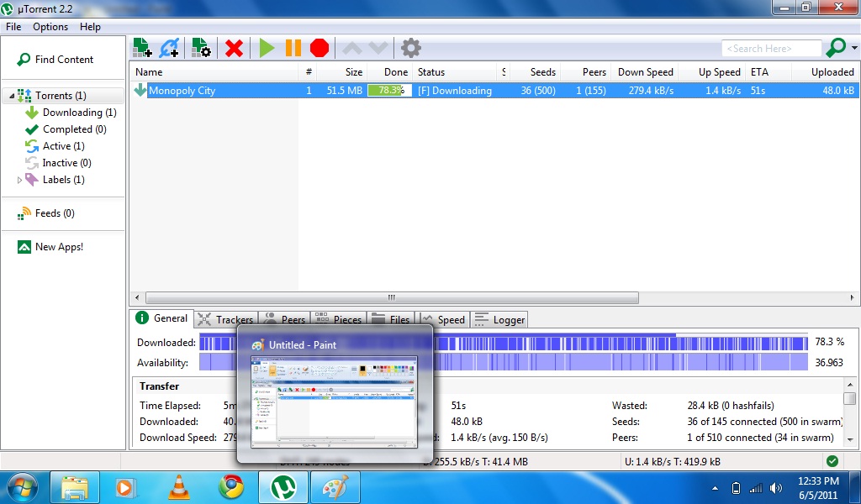This screenshot has width=861, height=504.
Task: Collapse the Torrents tree node
Action: click(12, 96)
